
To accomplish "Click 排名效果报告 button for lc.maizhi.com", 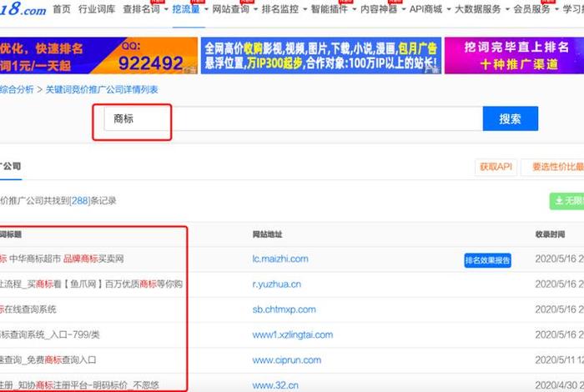I will [x=487, y=260].
